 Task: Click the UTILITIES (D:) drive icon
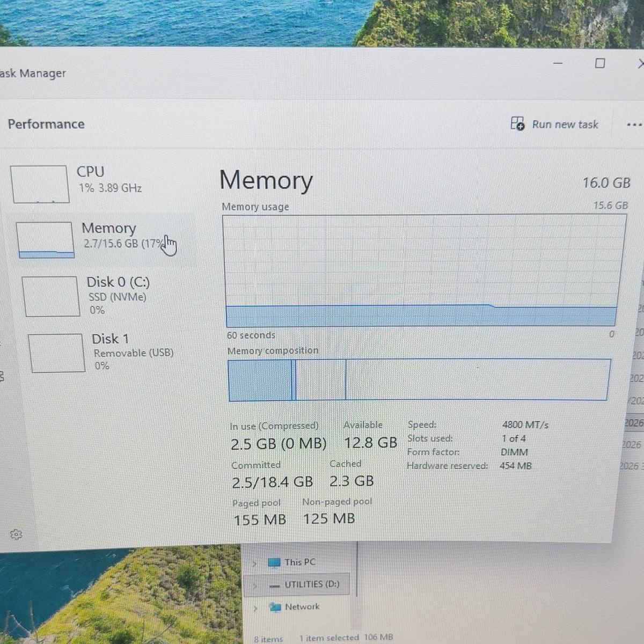point(275,586)
